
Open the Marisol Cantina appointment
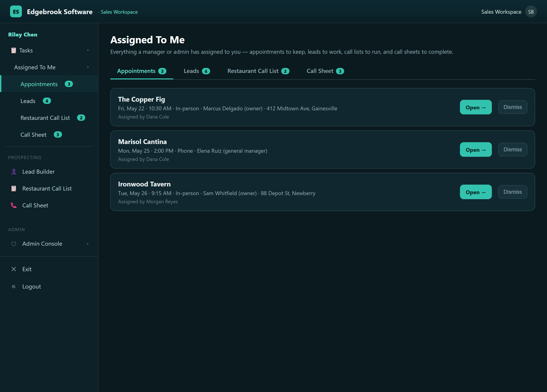click(476, 150)
